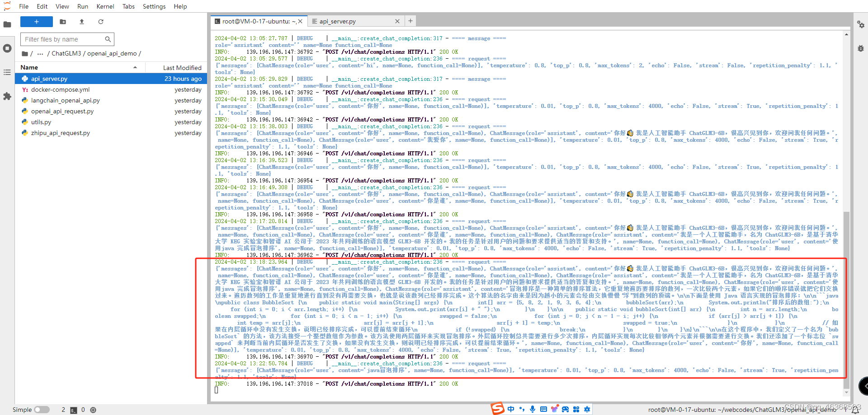
Task: Click the terminal input cursor line
Action: 217,390
